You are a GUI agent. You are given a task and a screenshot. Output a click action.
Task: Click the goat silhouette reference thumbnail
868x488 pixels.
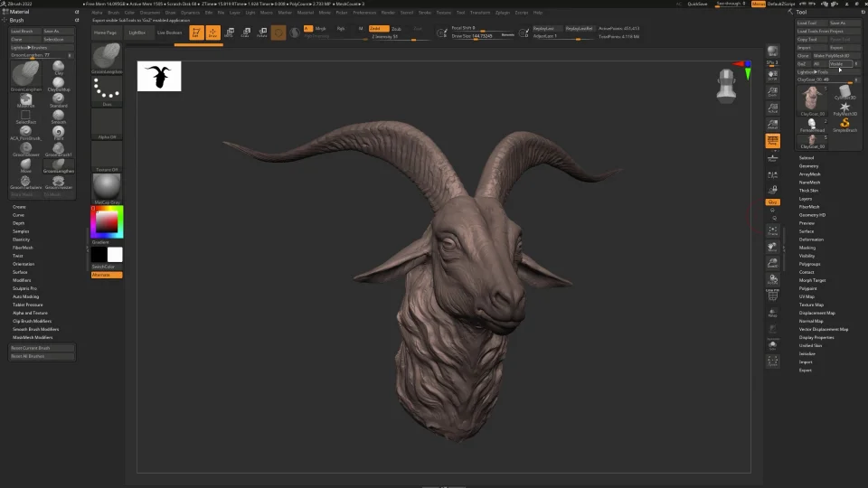tap(159, 77)
